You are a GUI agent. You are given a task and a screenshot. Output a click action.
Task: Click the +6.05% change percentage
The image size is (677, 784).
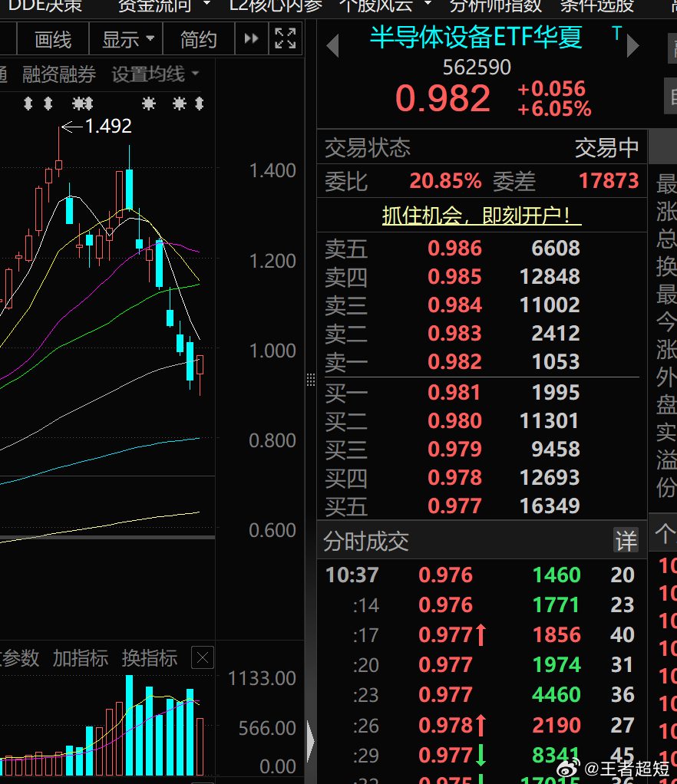point(554,109)
